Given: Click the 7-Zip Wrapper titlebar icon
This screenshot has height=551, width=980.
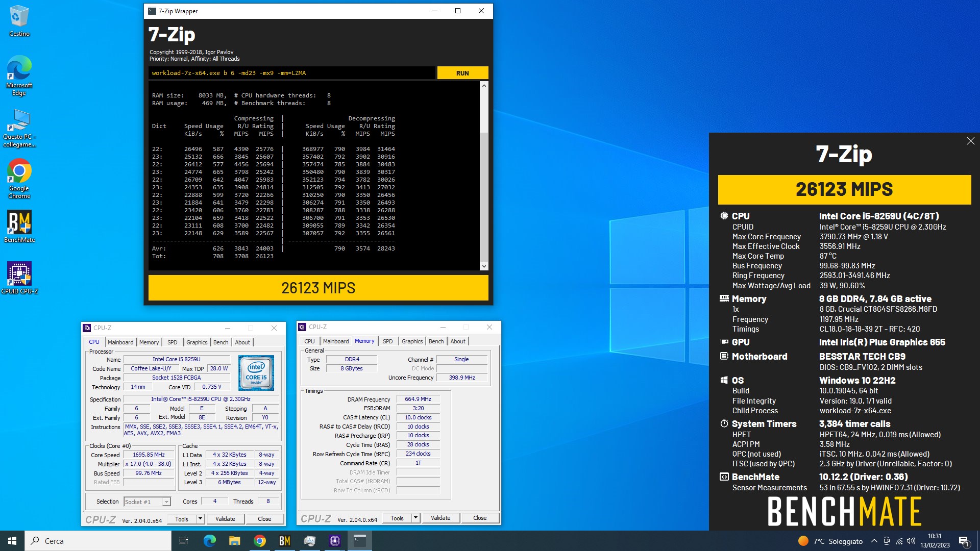Looking at the screenshot, I should (x=152, y=11).
